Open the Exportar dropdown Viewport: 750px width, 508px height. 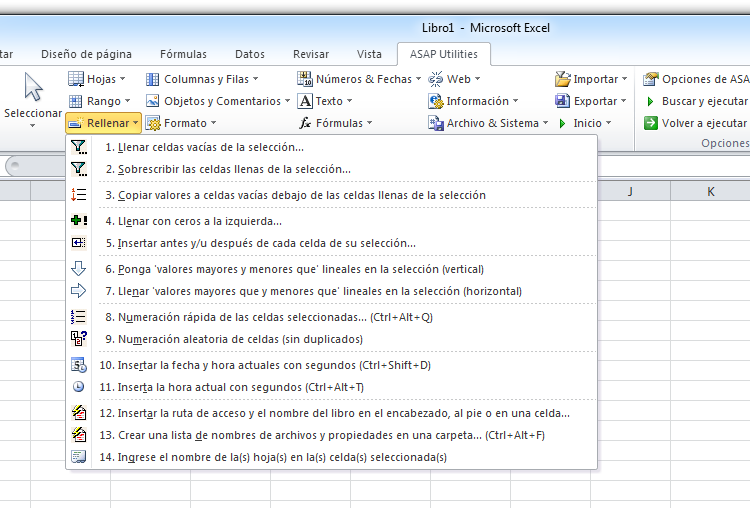[x=624, y=101]
